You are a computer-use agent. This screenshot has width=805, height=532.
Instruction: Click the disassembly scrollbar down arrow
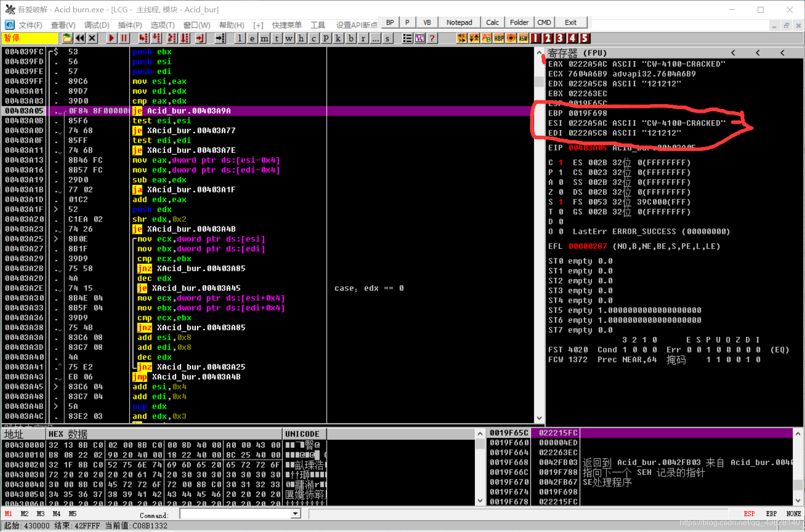pos(539,418)
